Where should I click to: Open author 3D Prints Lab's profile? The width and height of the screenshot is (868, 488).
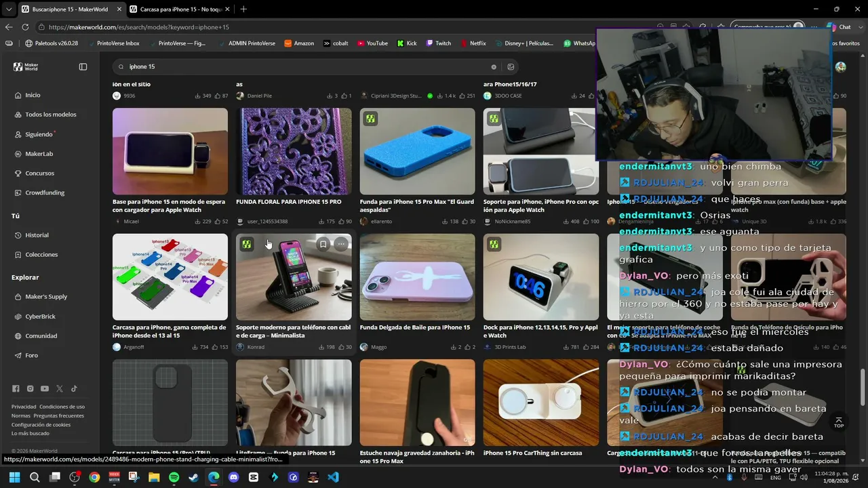point(510,347)
